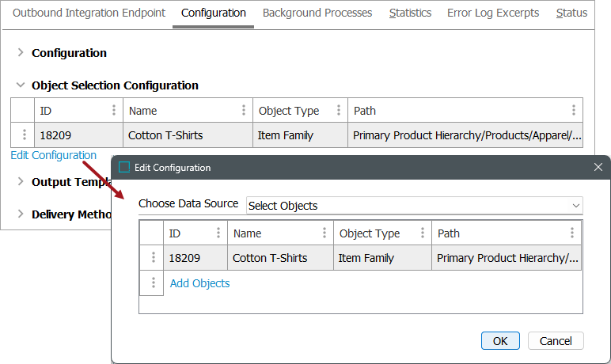Open Name column options in main table
This screenshot has width=611, height=364.
click(244, 111)
